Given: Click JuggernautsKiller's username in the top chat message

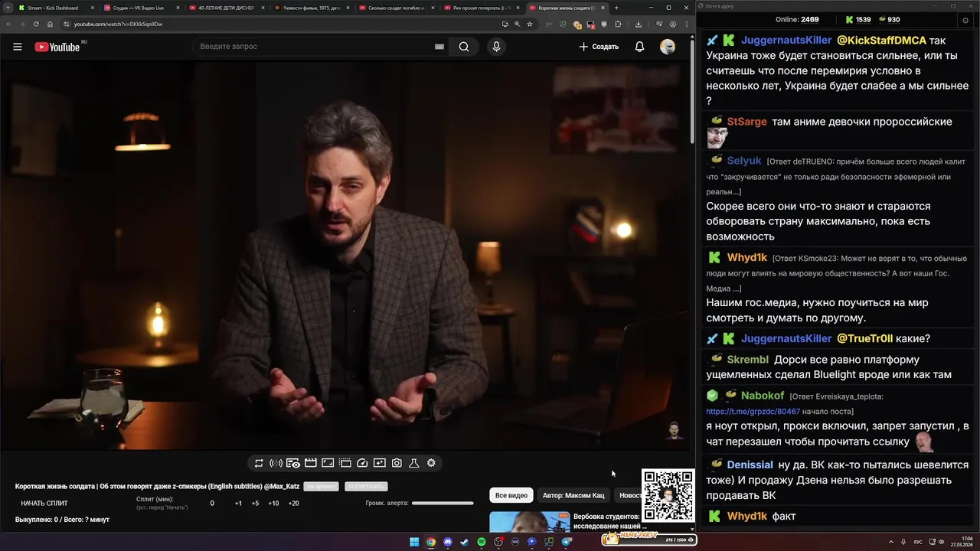Looking at the screenshot, I should tap(786, 40).
